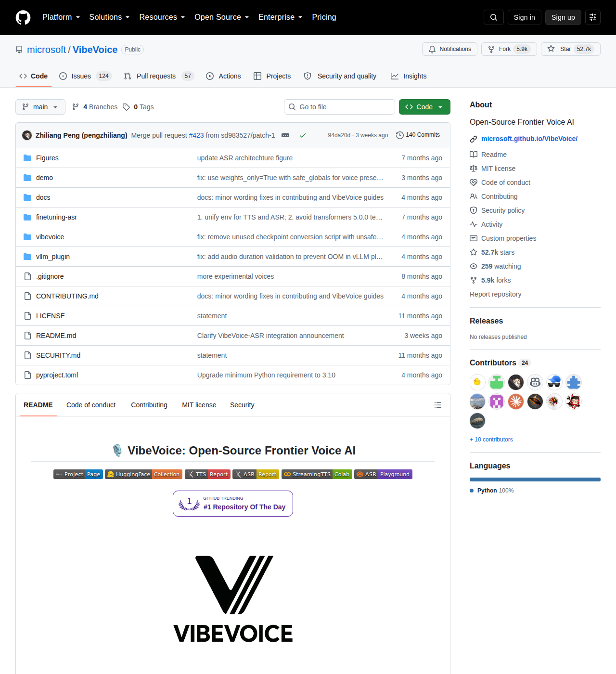This screenshot has height=674, width=616.
Task: Click the 140 Commits link
Action: click(418, 135)
